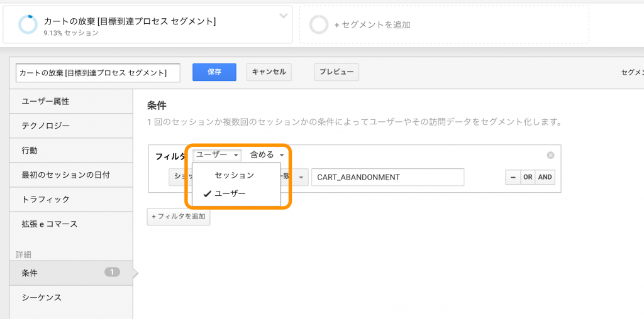Open the ユーザー属性 sidebar tab
644x319 pixels.
67,101
